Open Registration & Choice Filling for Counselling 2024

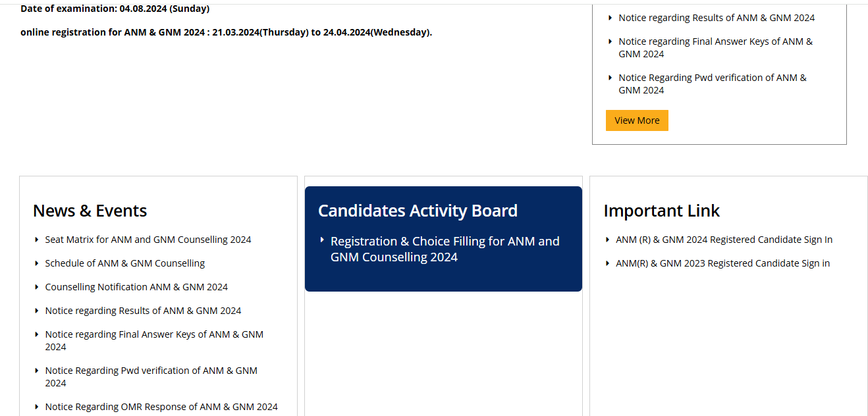click(445, 248)
